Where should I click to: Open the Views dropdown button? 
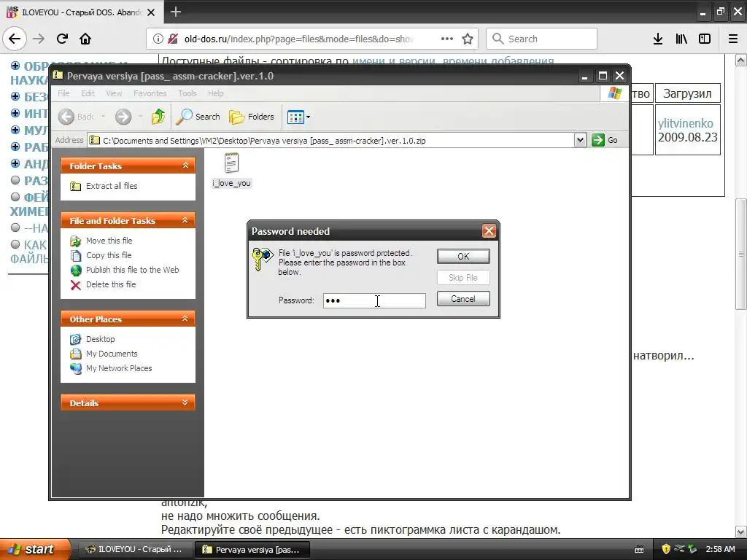pyautogui.click(x=298, y=117)
